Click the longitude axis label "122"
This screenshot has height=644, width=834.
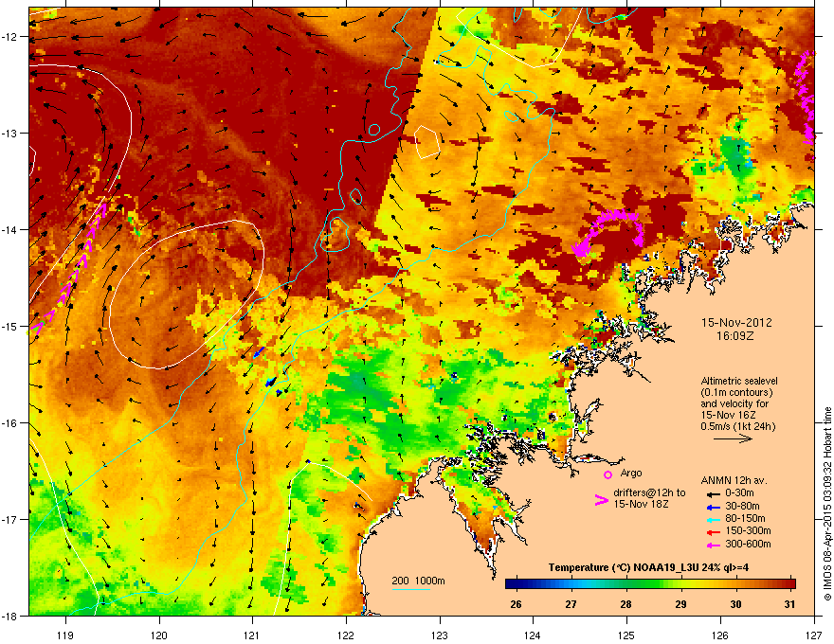(346, 635)
